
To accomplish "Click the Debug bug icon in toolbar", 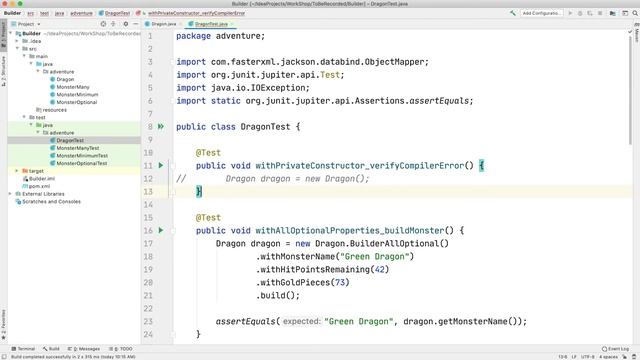I will click(580, 13).
